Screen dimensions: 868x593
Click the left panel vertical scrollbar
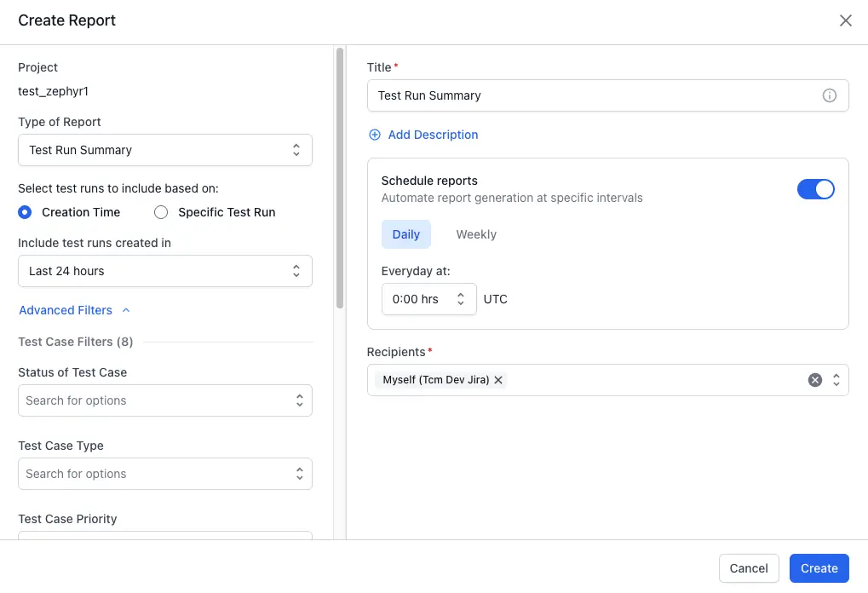tap(340, 179)
